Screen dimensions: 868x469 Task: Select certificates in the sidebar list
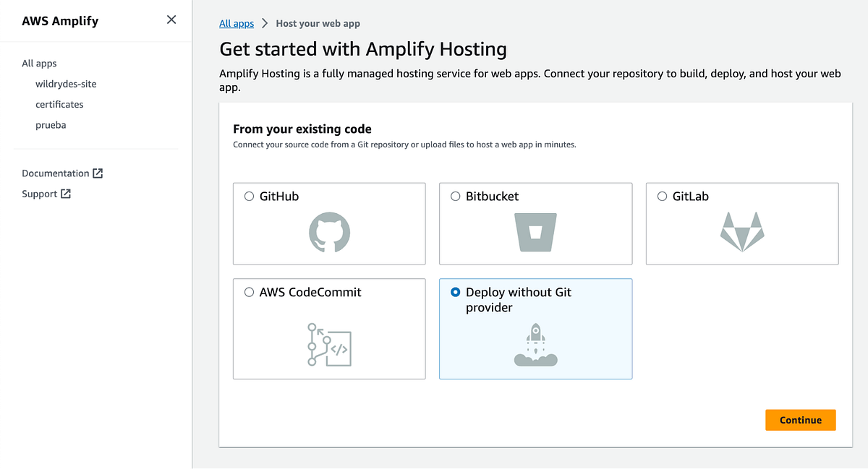point(59,104)
